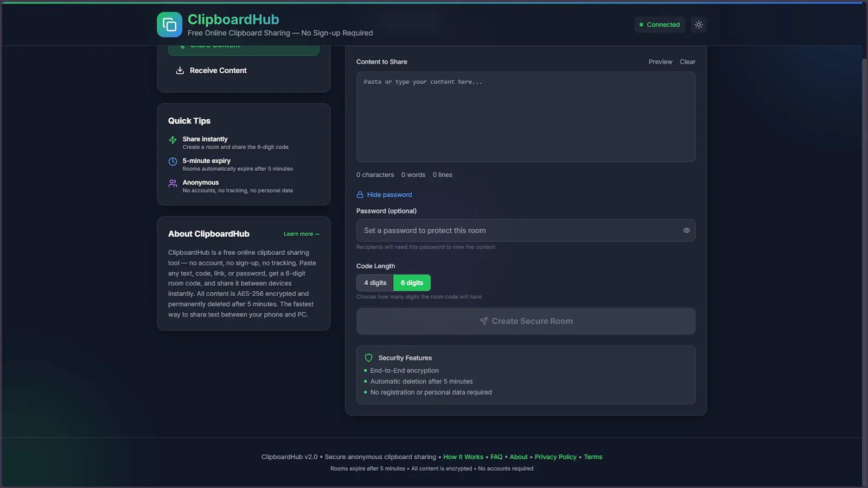Clear the content text area
This screenshot has width=868, height=488.
click(x=687, y=62)
